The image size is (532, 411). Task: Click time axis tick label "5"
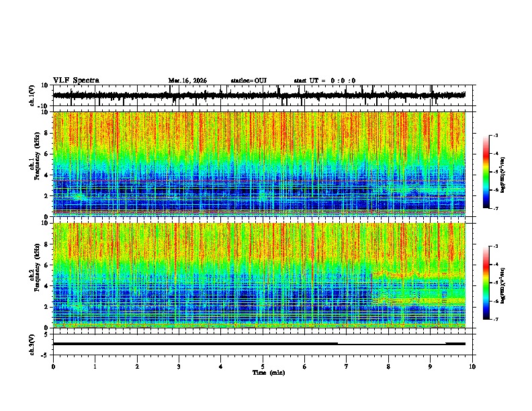pyautogui.click(x=263, y=367)
